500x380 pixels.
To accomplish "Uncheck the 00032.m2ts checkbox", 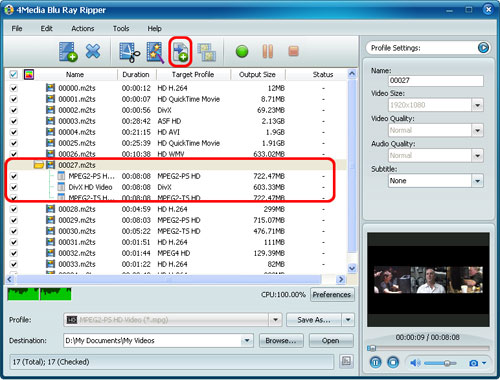I will [x=13, y=253].
